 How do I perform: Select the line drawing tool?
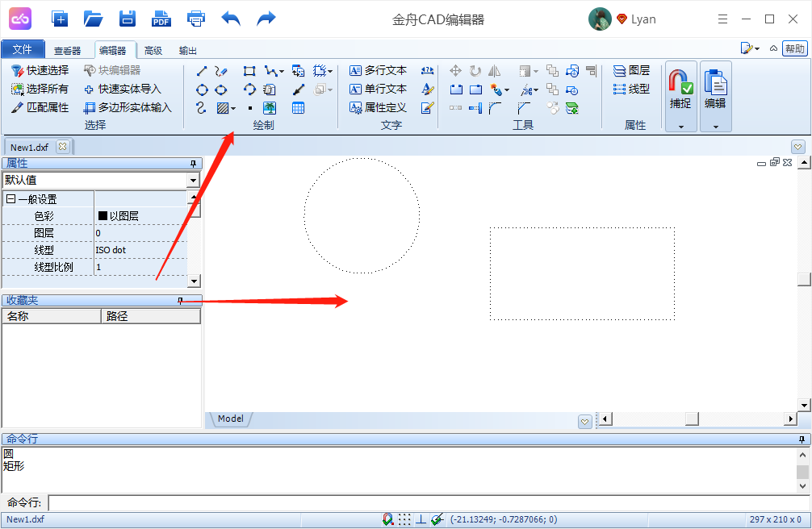pos(202,71)
